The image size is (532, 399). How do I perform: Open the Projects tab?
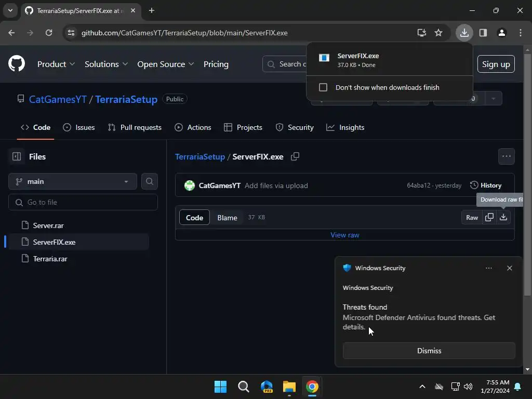pos(243,128)
